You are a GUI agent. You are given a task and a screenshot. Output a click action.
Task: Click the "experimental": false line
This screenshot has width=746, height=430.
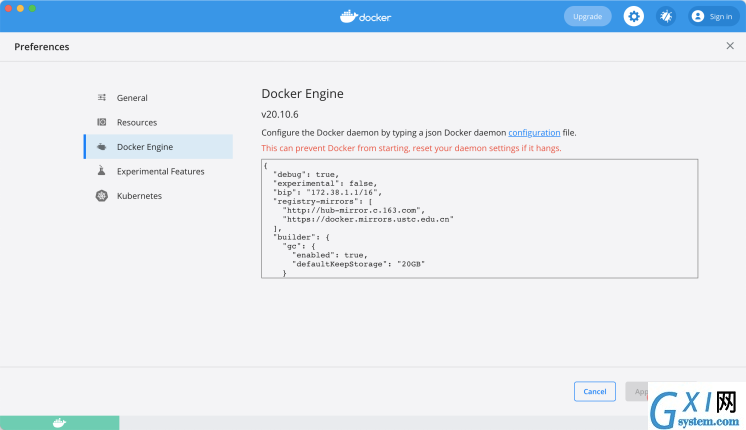click(x=325, y=184)
